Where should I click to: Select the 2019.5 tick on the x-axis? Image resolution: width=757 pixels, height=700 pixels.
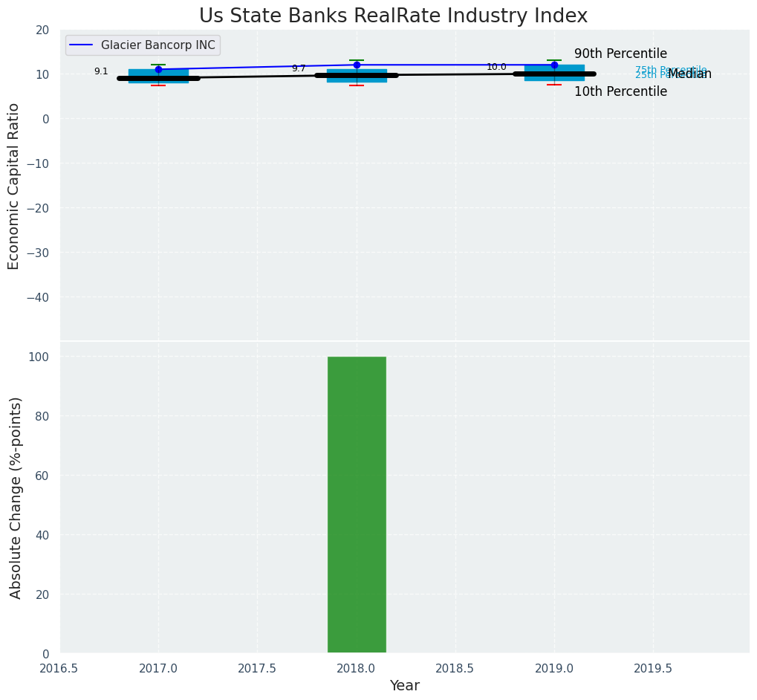pyautogui.click(x=653, y=669)
